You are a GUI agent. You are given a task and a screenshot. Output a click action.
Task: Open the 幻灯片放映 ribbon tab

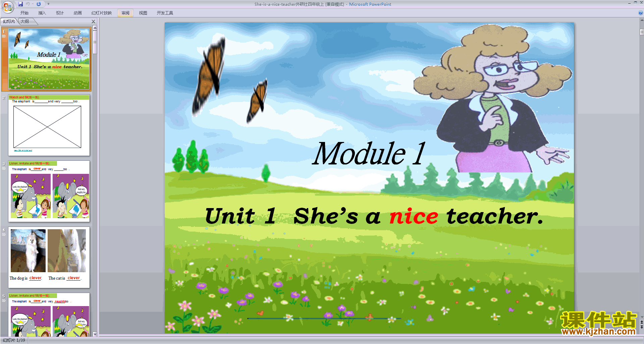point(101,13)
